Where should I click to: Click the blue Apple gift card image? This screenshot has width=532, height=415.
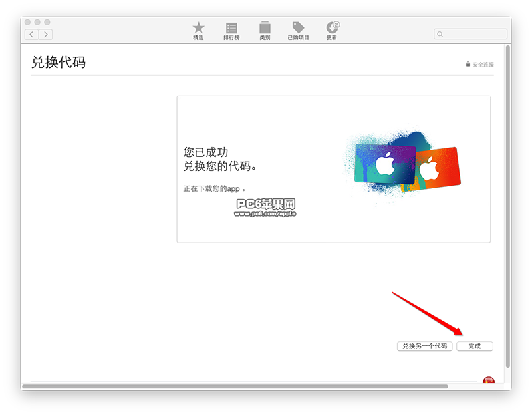(385, 164)
